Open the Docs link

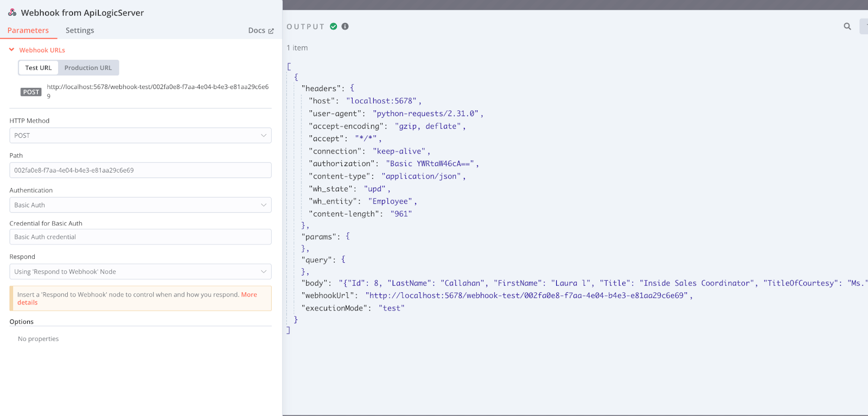(257, 30)
